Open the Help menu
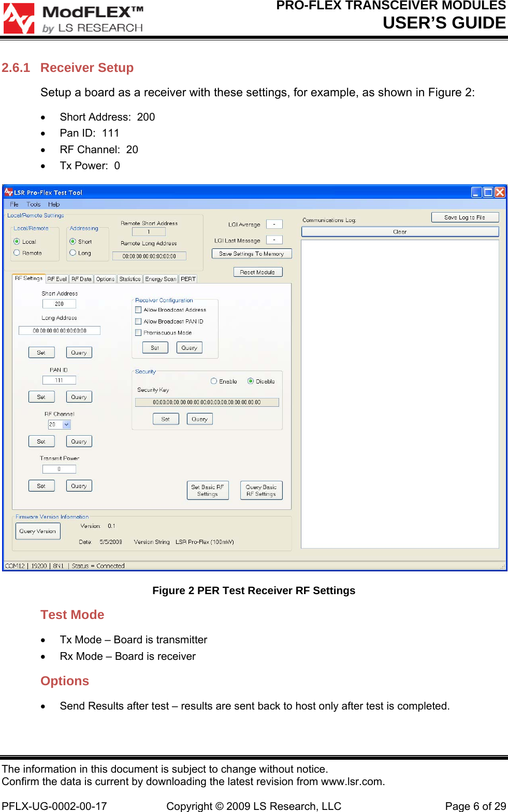Viewport: 508px width, 812px height. click(54, 204)
